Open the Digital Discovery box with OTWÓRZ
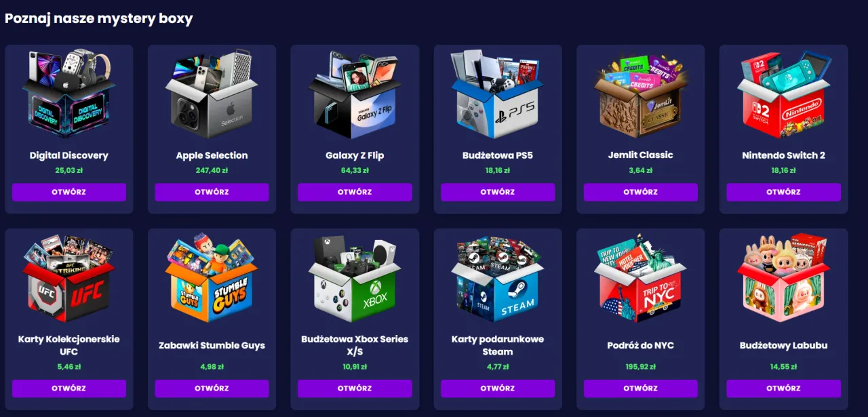Viewport: 868px width, 417px height. coord(69,192)
